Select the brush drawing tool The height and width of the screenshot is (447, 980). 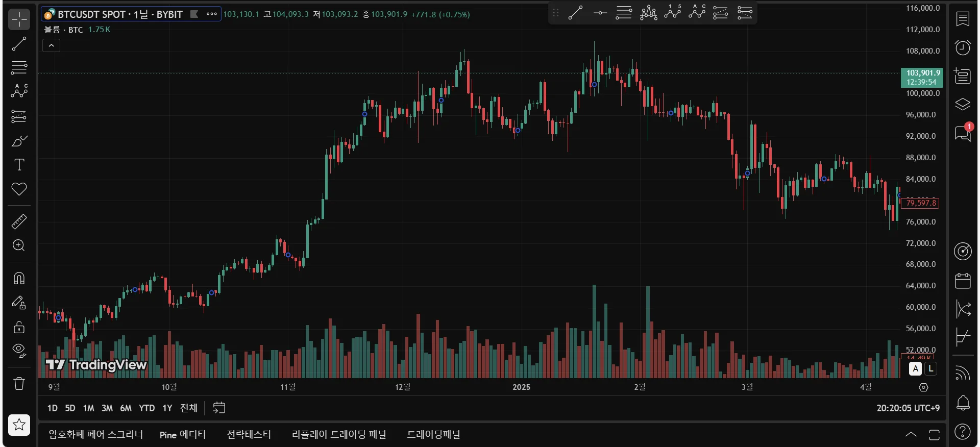pos(19,141)
